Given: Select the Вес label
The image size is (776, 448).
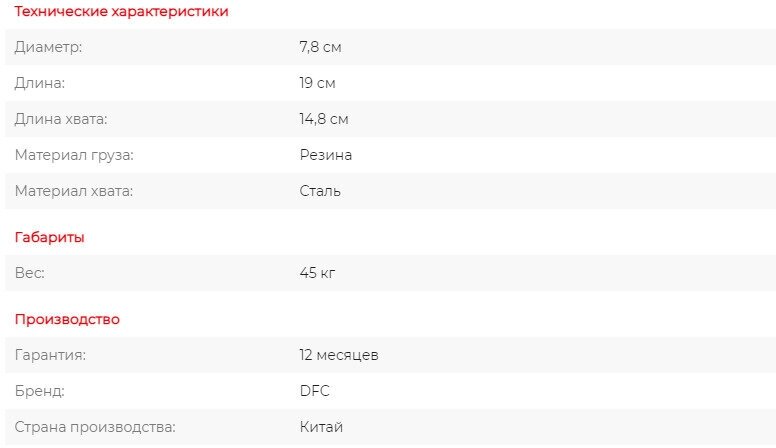Looking at the screenshot, I should click(x=30, y=273).
